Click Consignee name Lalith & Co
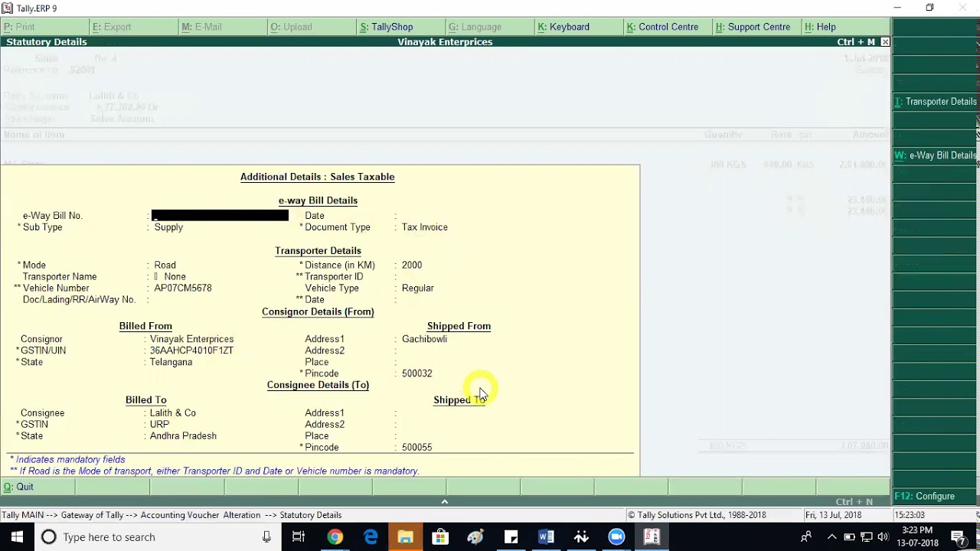980x551 pixels. 173,412
